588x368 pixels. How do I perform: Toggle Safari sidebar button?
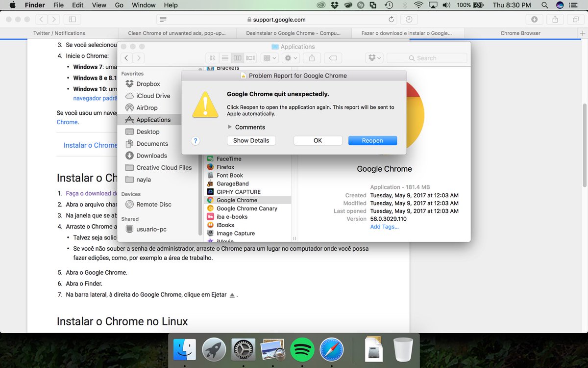(73, 20)
